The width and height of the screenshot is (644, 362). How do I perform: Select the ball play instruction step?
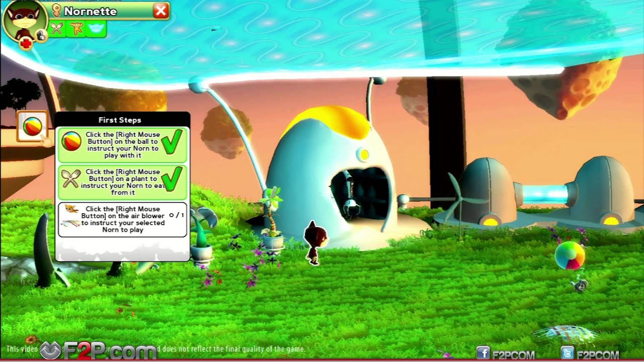tap(123, 145)
